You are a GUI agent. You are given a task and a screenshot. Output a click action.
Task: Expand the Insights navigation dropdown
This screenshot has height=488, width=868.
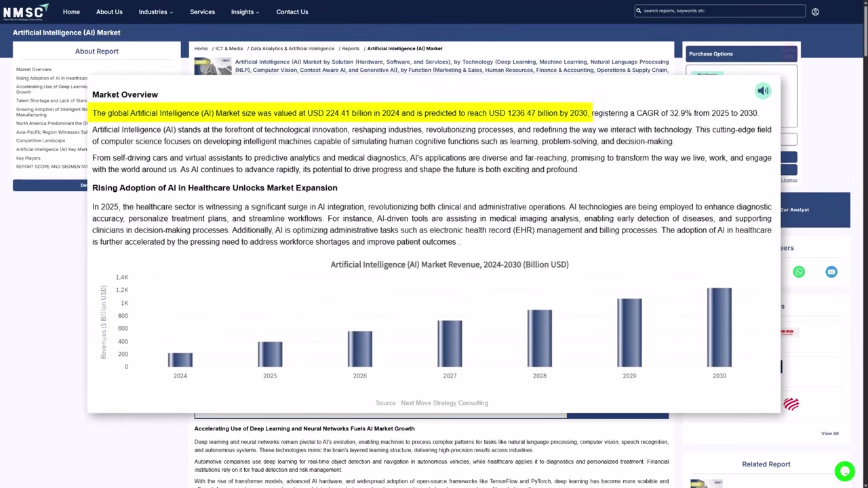(x=244, y=12)
